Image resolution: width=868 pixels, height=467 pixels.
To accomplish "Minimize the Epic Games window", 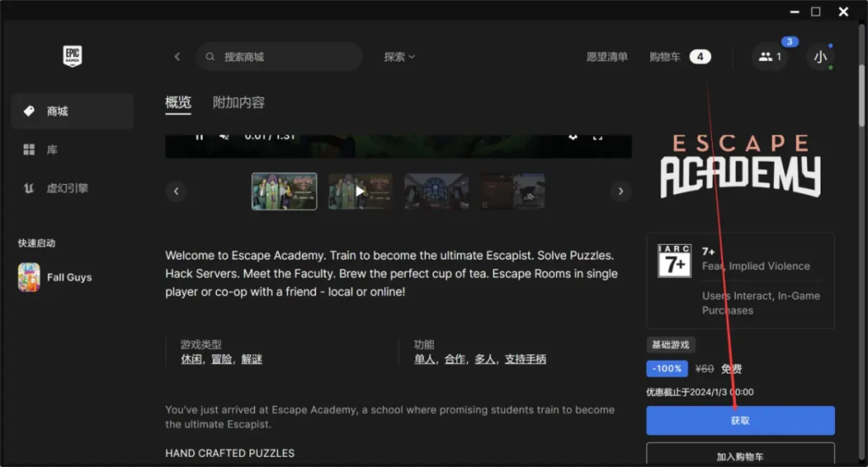I will (794, 12).
